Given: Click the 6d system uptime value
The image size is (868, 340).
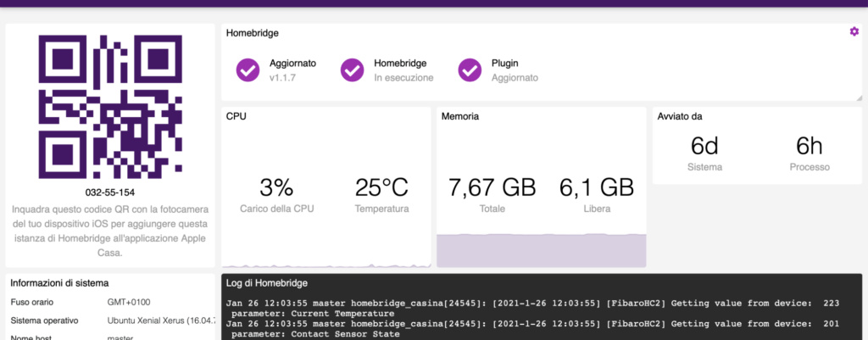Looking at the screenshot, I should [x=704, y=146].
